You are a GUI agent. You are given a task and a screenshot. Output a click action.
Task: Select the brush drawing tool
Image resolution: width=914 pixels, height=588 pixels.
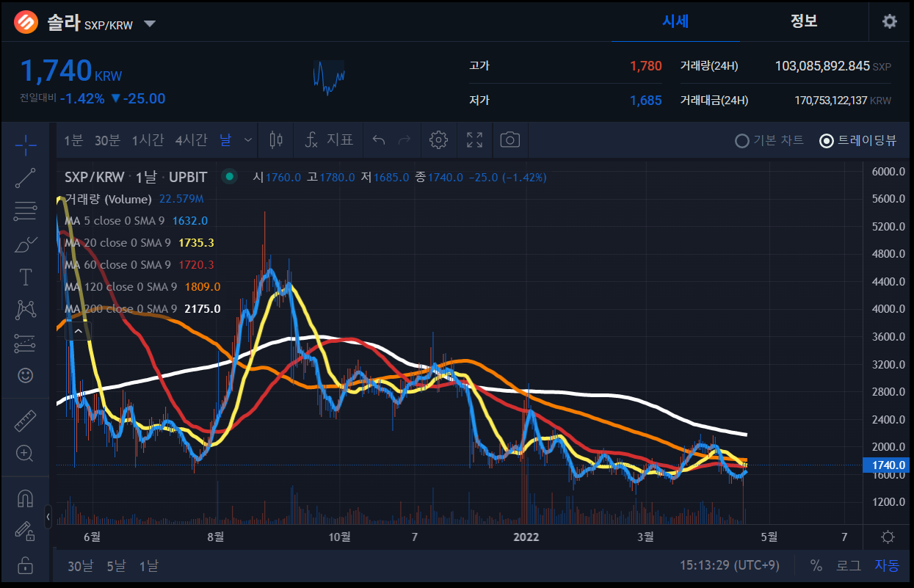click(26, 244)
